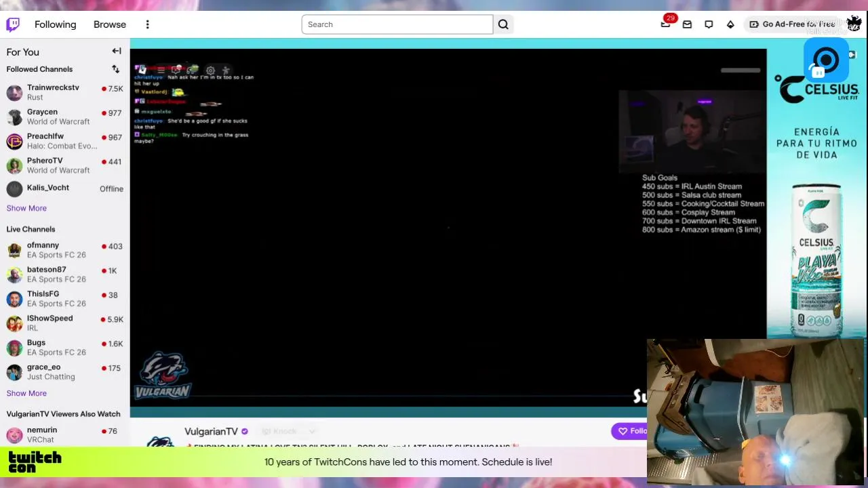This screenshot has width=868, height=488.
Task: Click the TwitchCon logo in banner
Action: pyautogui.click(x=35, y=462)
